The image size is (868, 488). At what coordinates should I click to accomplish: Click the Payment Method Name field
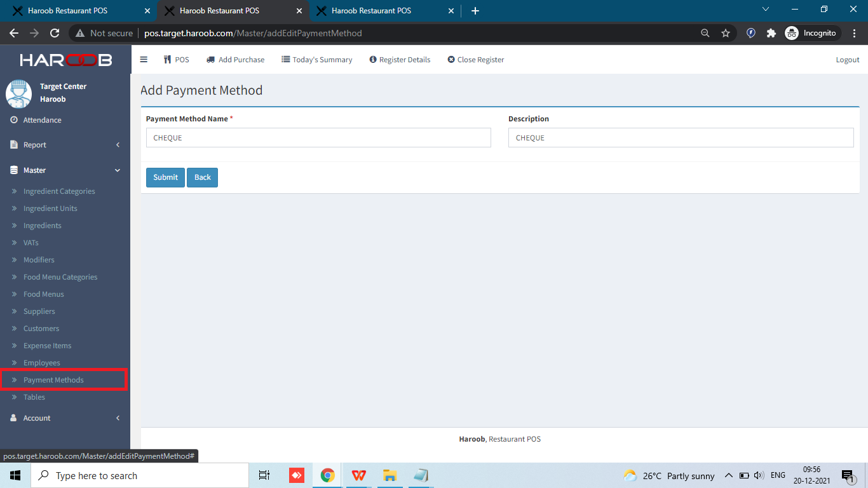pos(318,138)
